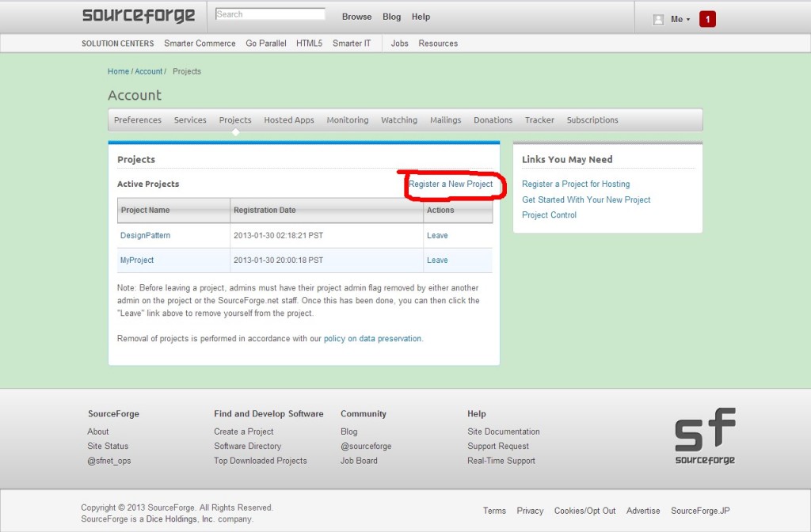Expand the Me account dropdown

tap(680, 19)
